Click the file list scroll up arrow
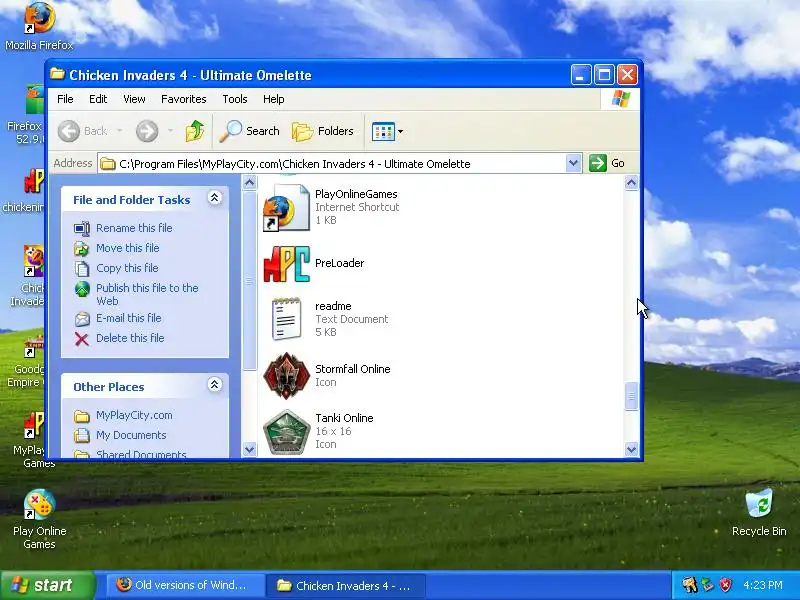 point(631,183)
